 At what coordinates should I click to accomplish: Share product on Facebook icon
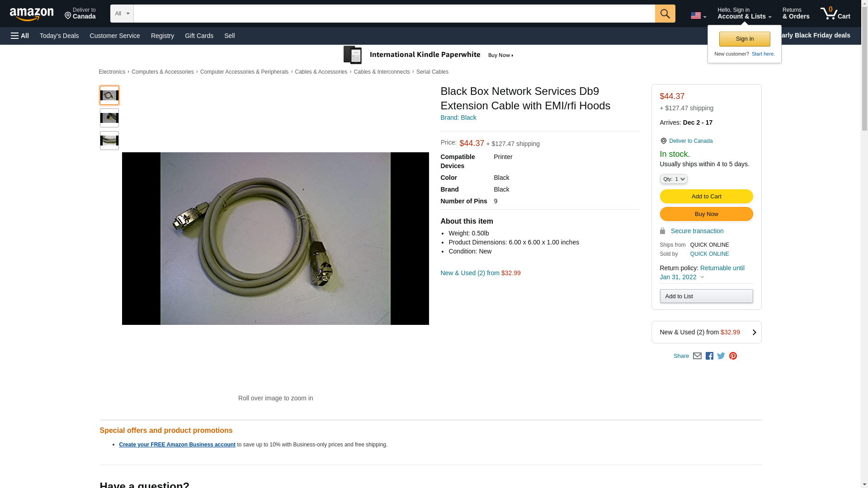pyautogui.click(x=709, y=356)
